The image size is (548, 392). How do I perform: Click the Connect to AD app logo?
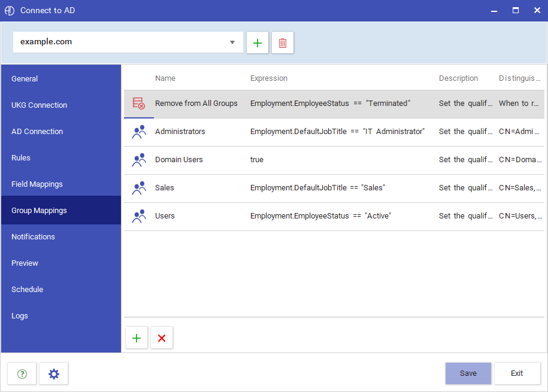(10, 11)
